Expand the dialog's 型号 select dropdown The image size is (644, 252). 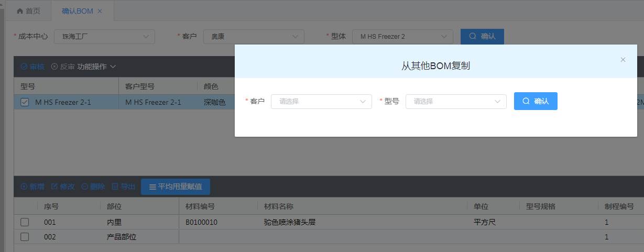(456, 102)
